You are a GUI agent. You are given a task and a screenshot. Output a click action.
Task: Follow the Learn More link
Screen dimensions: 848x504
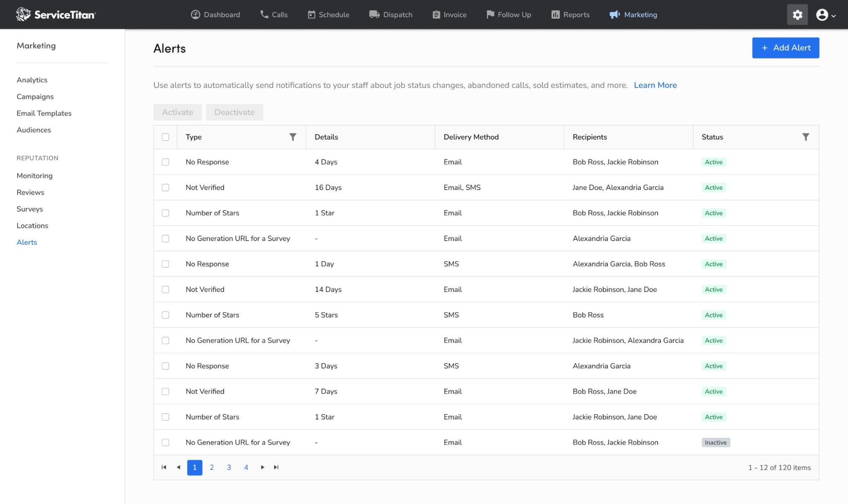click(655, 85)
